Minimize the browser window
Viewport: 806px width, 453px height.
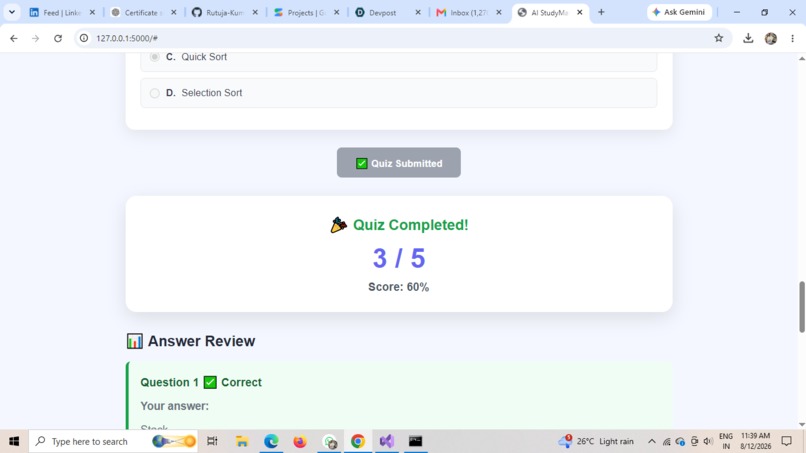coord(737,12)
